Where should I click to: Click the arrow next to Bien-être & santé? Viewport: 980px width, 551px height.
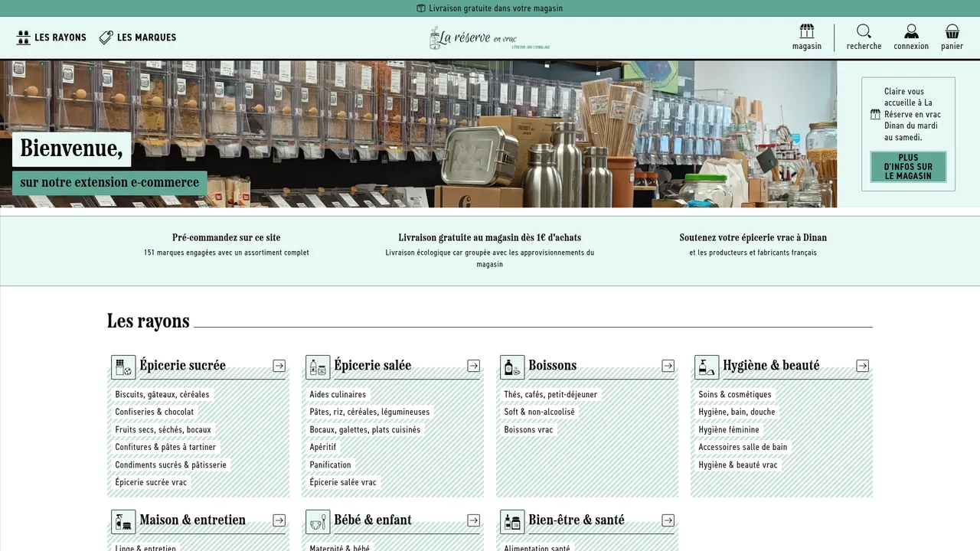(668, 520)
